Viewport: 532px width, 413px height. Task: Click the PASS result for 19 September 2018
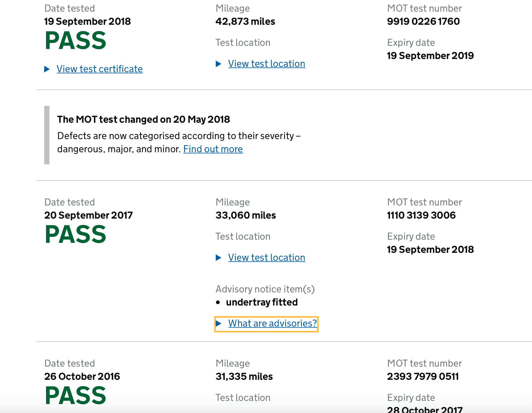pyautogui.click(x=76, y=41)
